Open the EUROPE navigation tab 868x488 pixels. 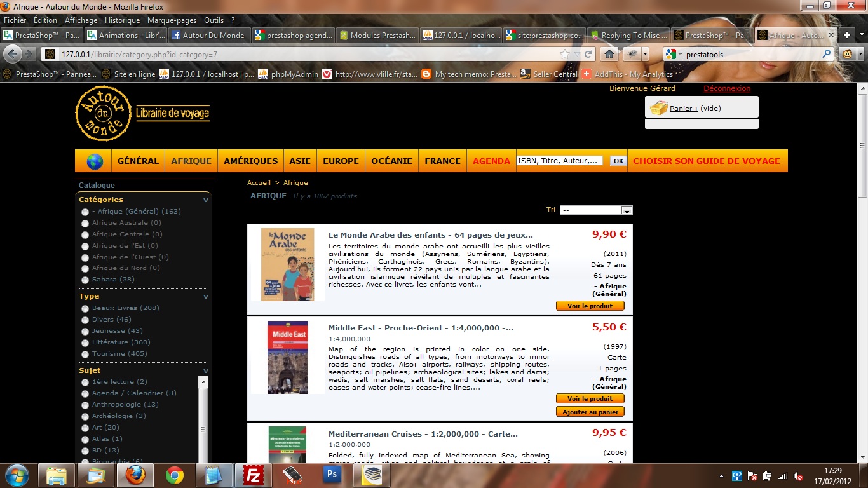pyautogui.click(x=341, y=161)
